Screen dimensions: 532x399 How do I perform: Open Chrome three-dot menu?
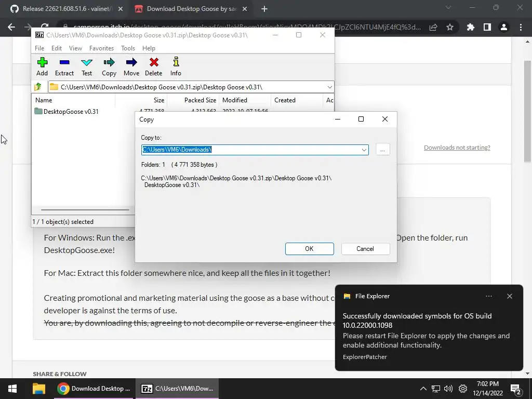[521, 28]
